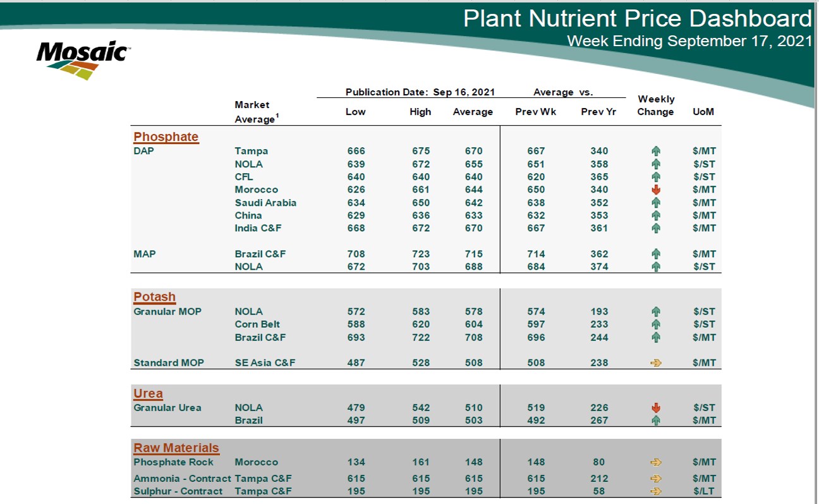
Task: Select the Corn Belt weekly change arrow
Action: pos(656,324)
